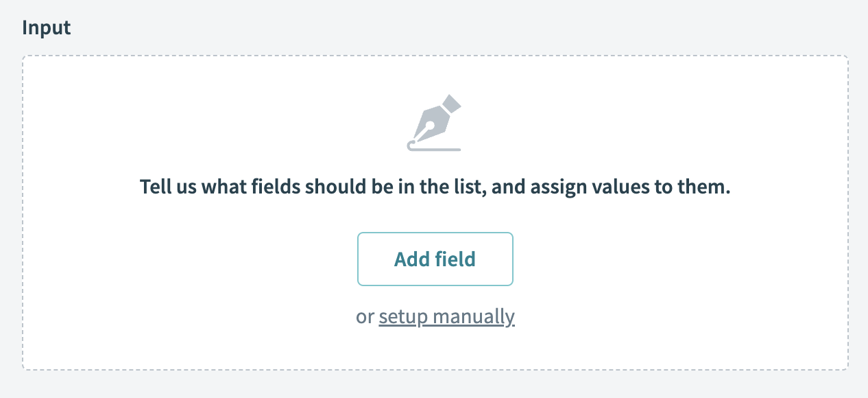Click the word 'manually' in the link
Screen dimensions: 868x398
[474, 316]
